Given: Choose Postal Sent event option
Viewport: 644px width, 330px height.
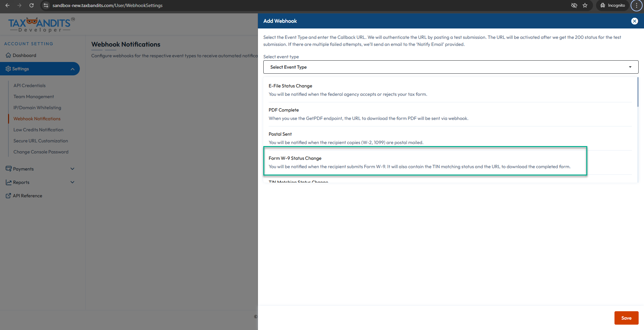Looking at the screenshot, I should click(x=450, y=138).
